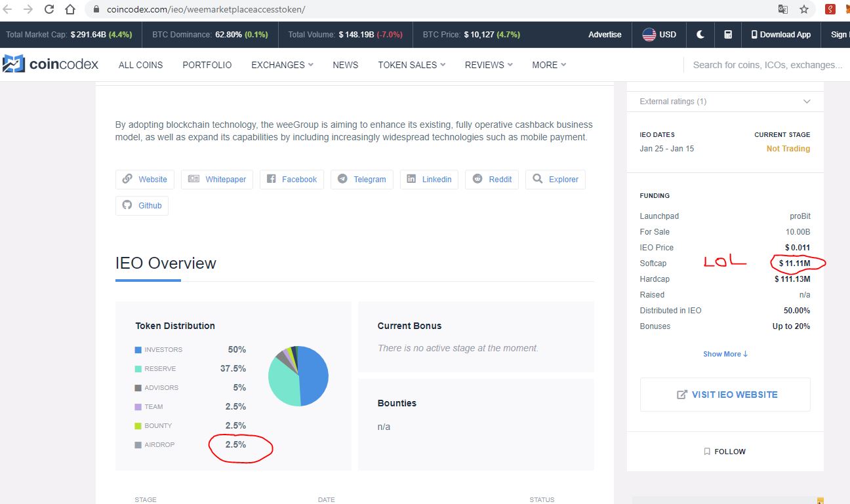Screen dimensions: 850x504
Task: Click BTC Price $10,127 value
Action: coord(479,35)
